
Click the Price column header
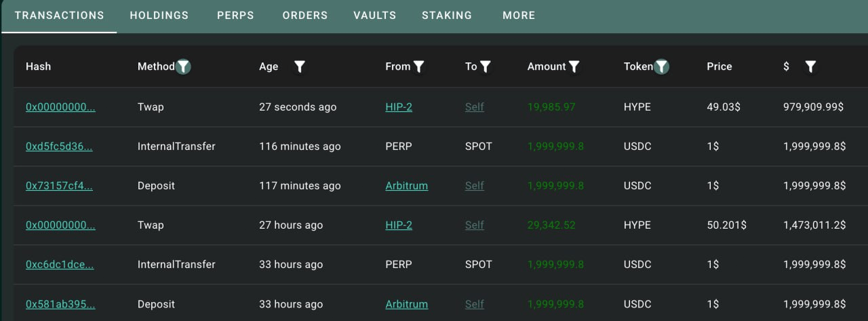click(x=719, y=67)
